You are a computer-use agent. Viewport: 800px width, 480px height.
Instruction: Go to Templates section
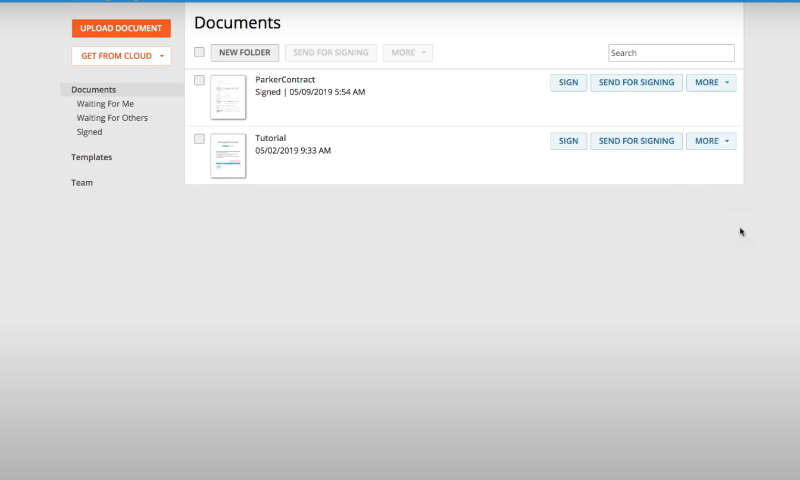click(91, 157)
